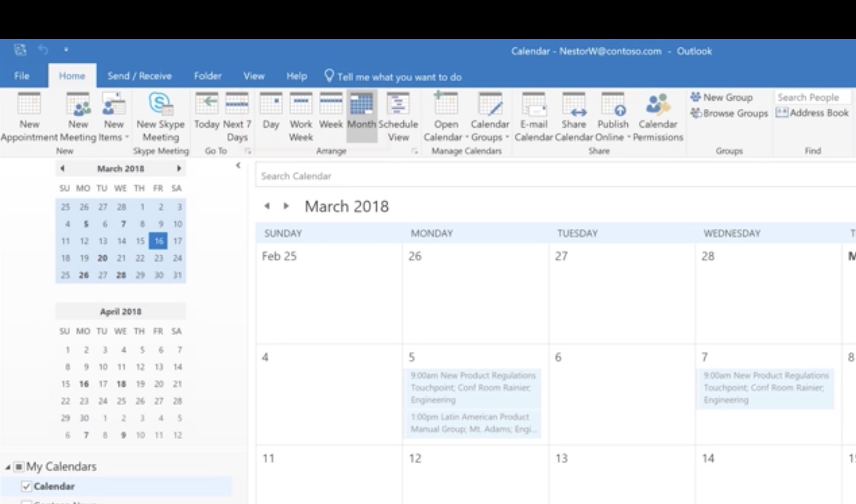Click Browse Groups
This screenshot has width=856, height=504.
729,113
